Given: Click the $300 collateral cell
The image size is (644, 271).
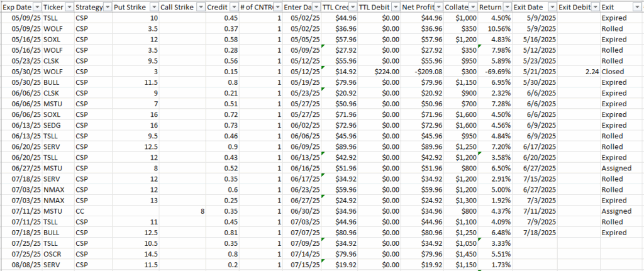Looking at the screenshot, I should tap(461, 72).
